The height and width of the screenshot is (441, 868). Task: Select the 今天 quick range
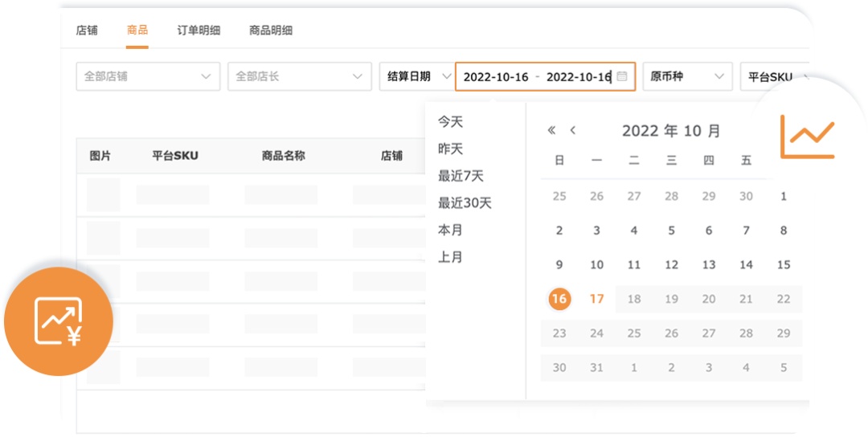click(x=450, y=122)
